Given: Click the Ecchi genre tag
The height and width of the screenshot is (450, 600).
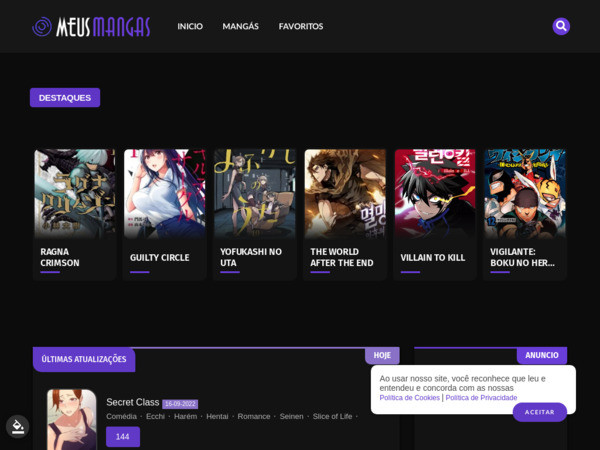Looking at the screenshot, I should (155, 416).
